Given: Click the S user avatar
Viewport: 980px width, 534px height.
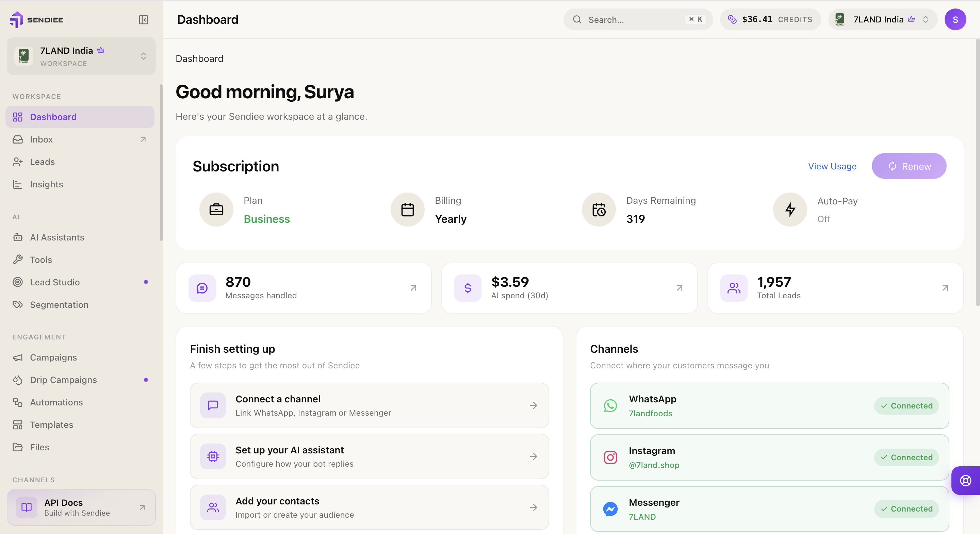Looking at the screenshot, I should pyautogui.click(x=955, y=20).
